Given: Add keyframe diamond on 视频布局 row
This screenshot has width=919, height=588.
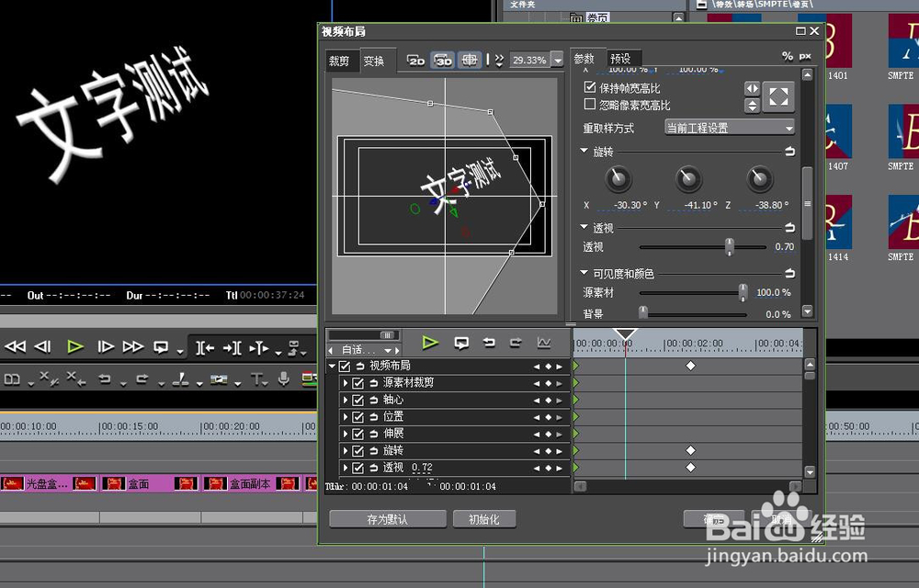Looking at the screenshot, I should pos(548,367).
